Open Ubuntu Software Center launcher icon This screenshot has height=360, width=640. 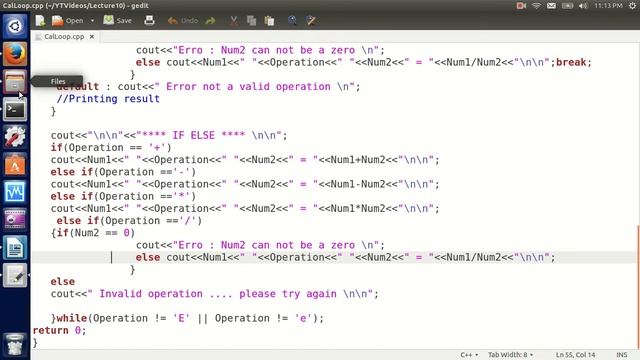point(15,164)
